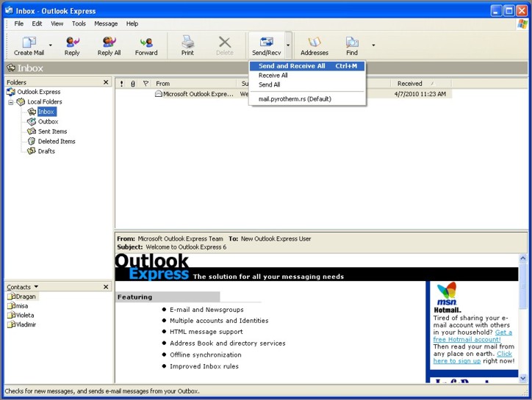Select the Inbox folder icon in tree
Viewport: 532px width, 400px height.
pos(32,112)
